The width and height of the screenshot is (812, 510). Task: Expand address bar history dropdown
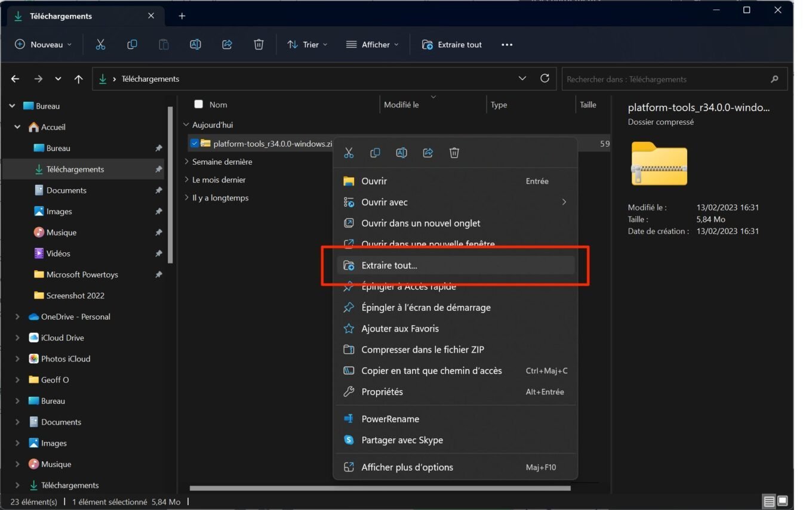coord(522,78)
